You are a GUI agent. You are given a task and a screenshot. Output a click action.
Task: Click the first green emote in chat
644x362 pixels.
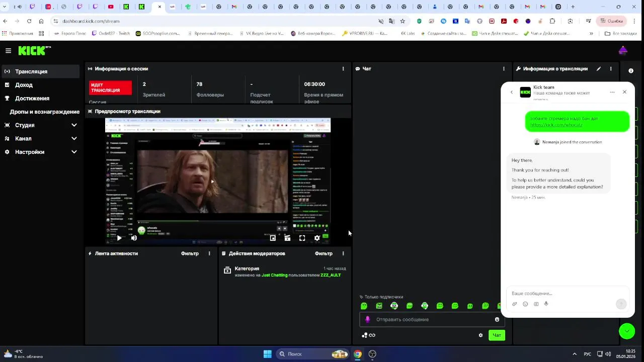click(x=364, y=306)
